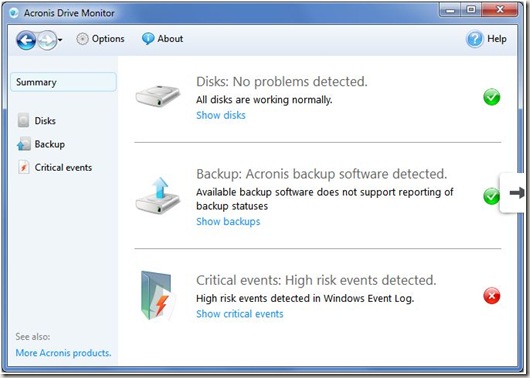
Task: Follow the Show critical events link
Action: (240, 314)
